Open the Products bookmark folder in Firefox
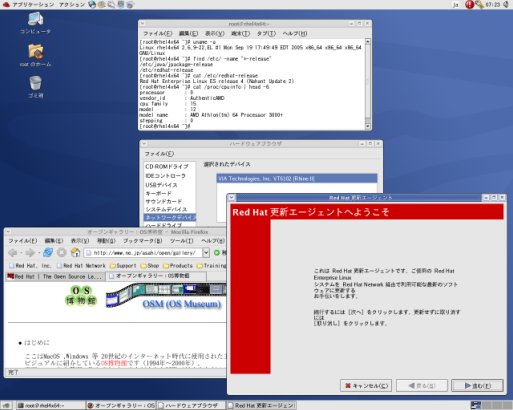The width and height of the screenshot is (513, 410). 178,266
